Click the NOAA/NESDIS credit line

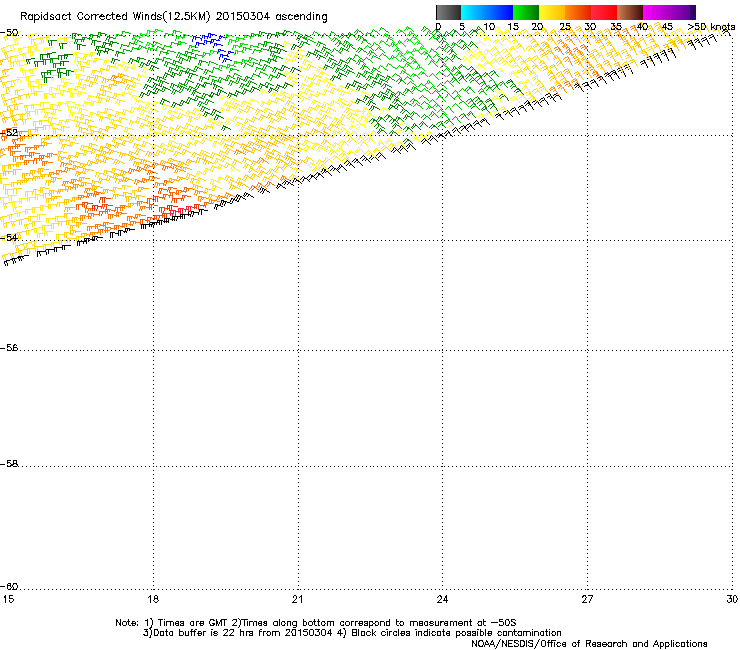pos(589,644)
